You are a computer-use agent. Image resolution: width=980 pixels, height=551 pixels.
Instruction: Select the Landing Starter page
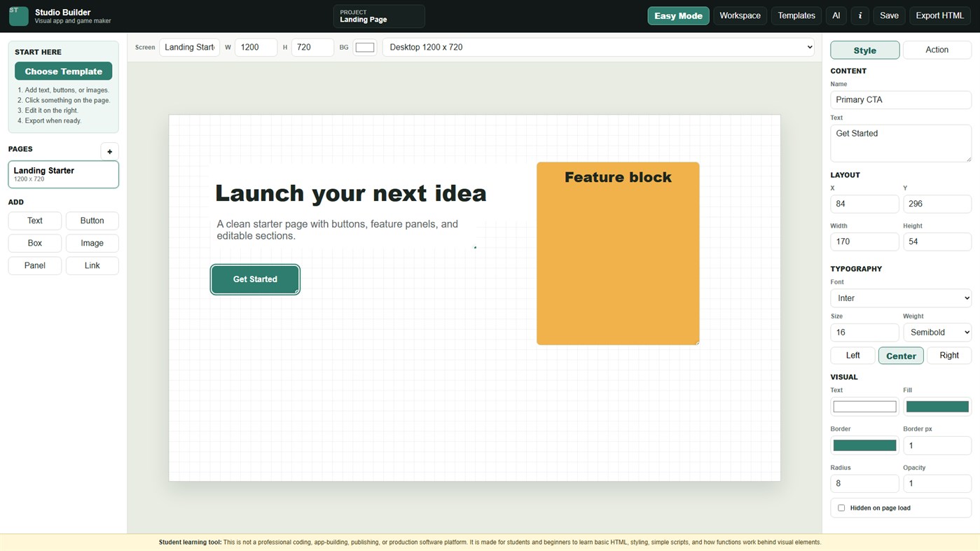[63, 174]
